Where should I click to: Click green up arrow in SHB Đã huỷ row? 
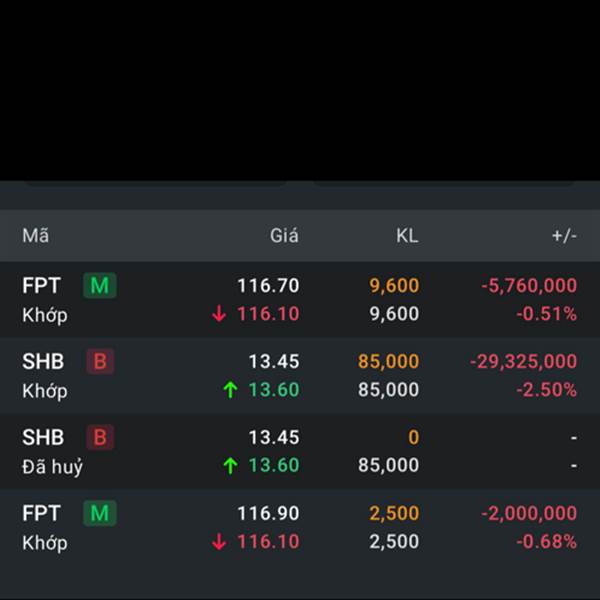click(x=230, y=466)
